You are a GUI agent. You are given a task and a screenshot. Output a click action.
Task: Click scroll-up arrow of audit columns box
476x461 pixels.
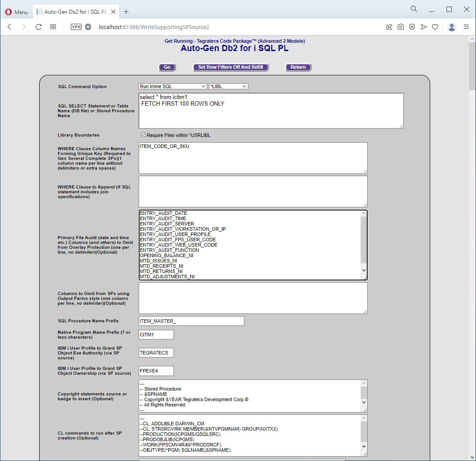pos(363,214)
